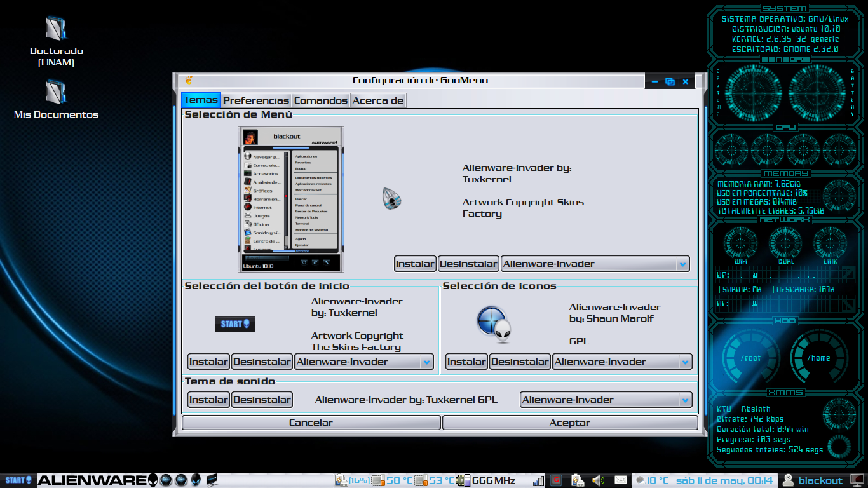
Task: Click the blackout menu theme preview thumbnail
Action: tap(291, 199)
